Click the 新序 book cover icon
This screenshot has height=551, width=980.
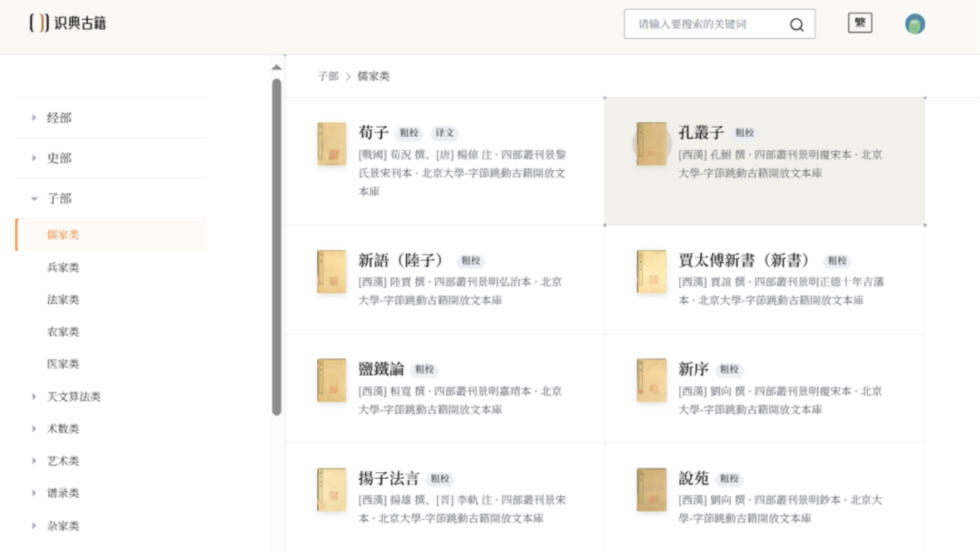[x=652, y=380]
